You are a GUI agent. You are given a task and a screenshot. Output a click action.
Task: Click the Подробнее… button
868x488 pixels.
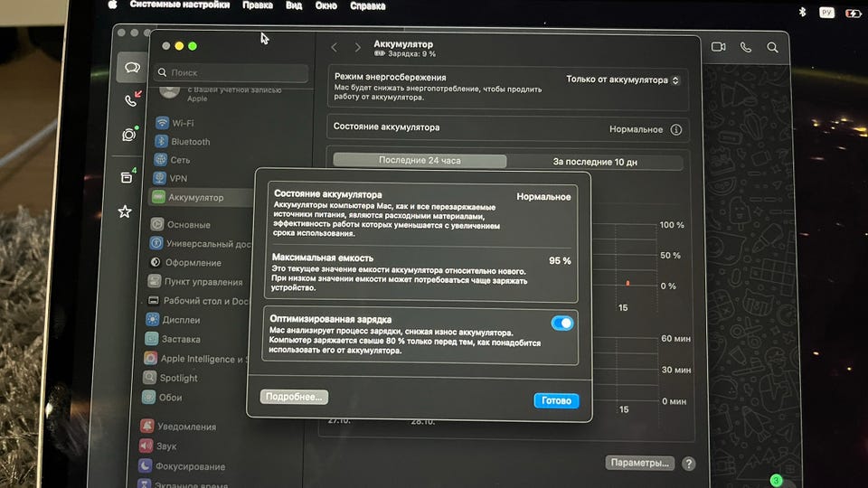pyautogui.click(x=294, y=397)
